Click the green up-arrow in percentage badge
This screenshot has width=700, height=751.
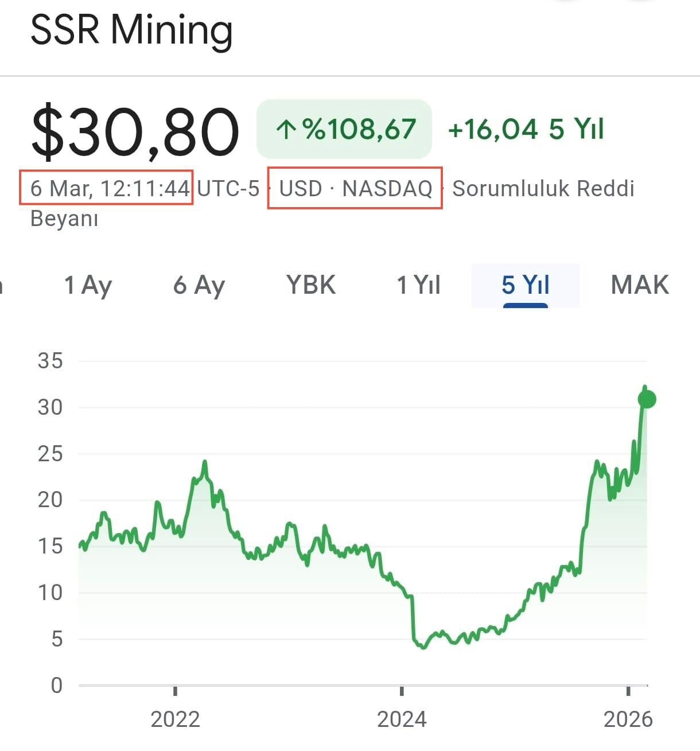(286, 130)
